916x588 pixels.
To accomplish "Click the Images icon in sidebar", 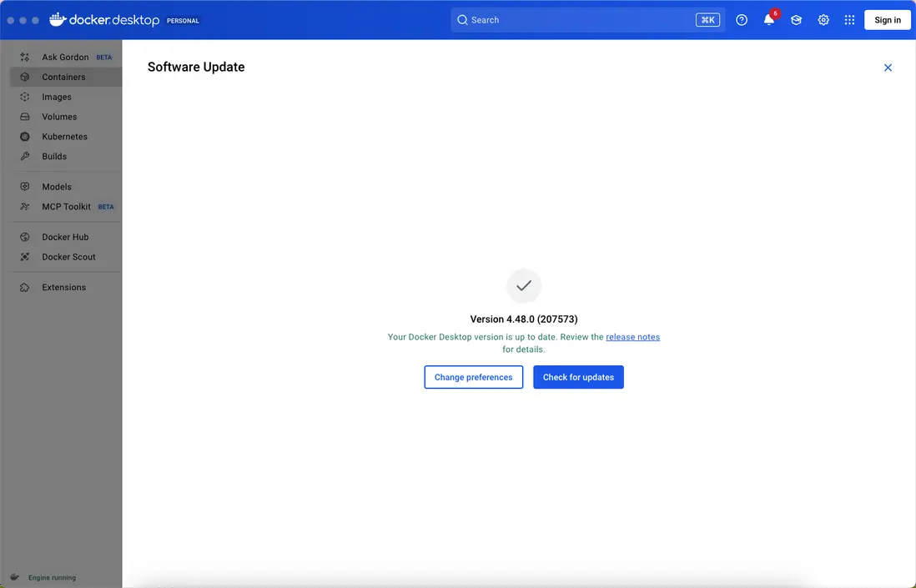I will (x=24, y=97).
